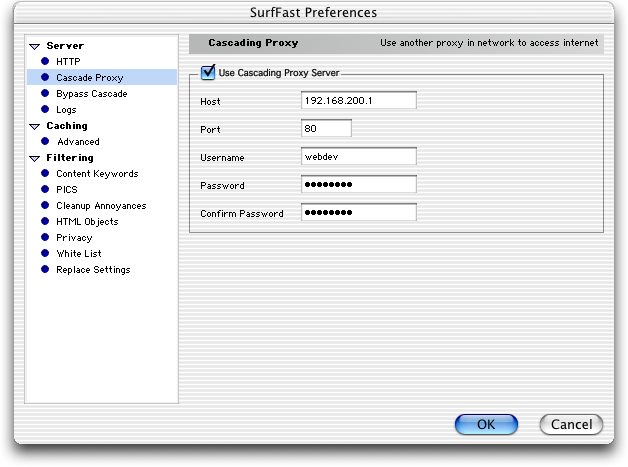
Task: Click the 'Use another proxy in network' description
Action: pos(489,43)
